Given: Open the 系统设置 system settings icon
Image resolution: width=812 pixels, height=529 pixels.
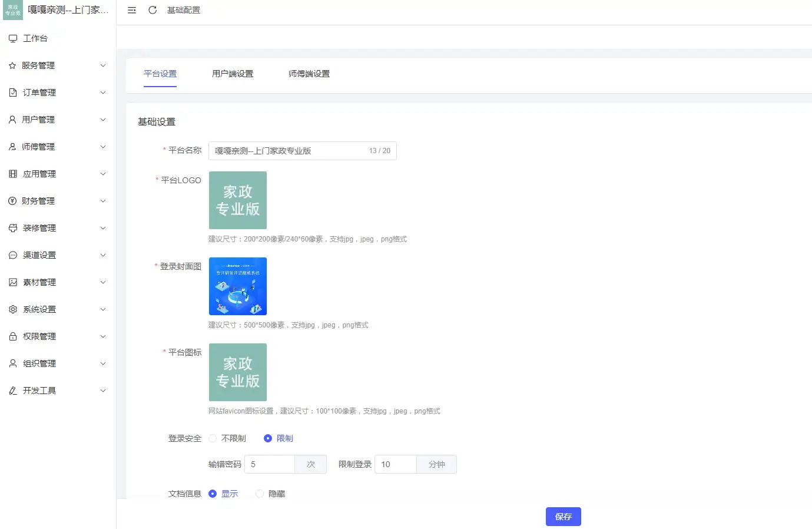Looking at the screenshot, I should (x=13, y=309).
